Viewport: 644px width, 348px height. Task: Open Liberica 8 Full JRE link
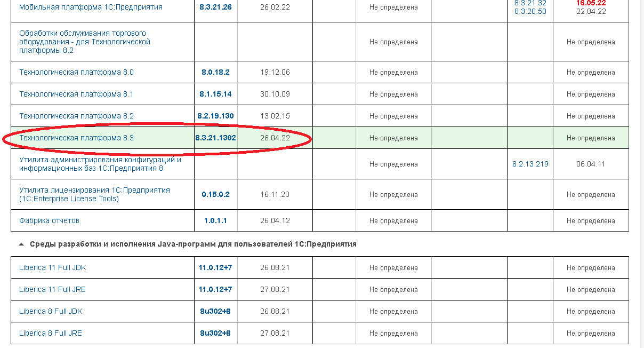pyautogui.click(x=51, y=333)
